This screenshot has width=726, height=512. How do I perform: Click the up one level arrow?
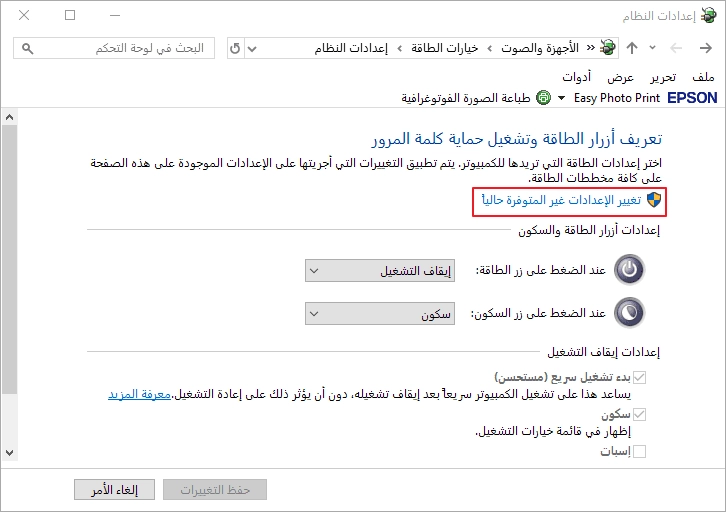[632, 48]
